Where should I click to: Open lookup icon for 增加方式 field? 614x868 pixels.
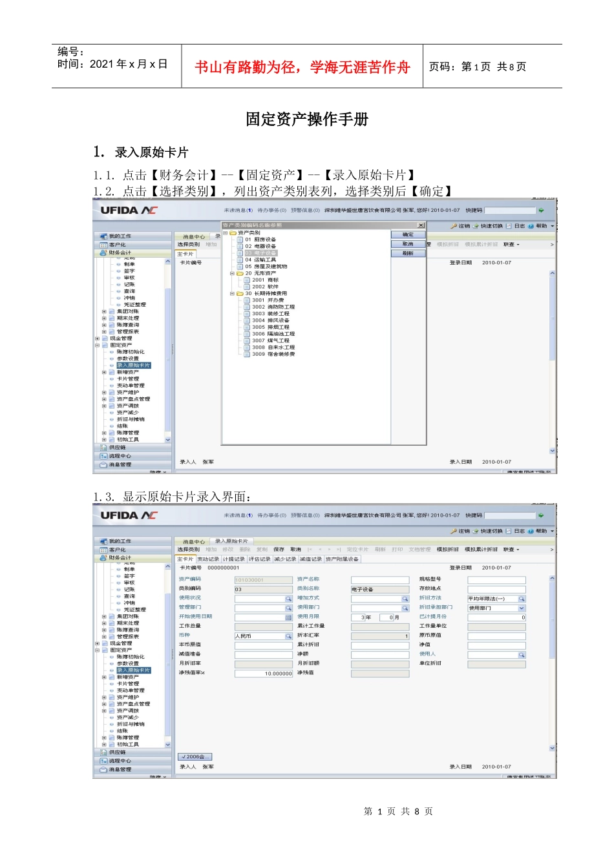405,599
